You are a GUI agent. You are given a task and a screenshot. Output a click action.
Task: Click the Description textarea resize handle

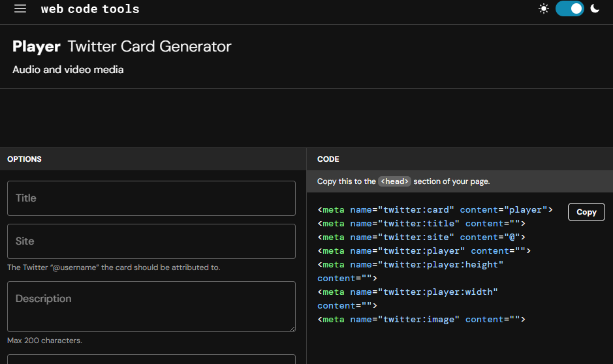292,329
